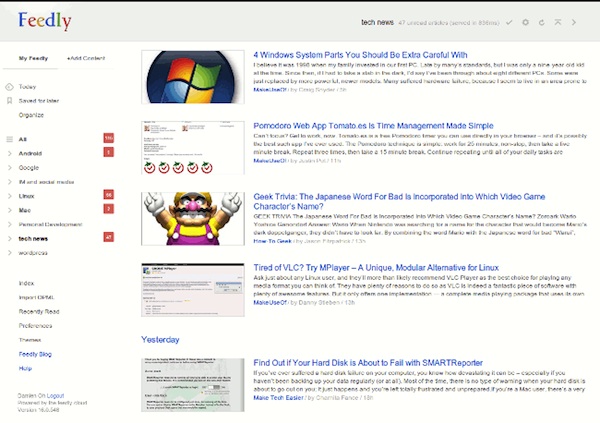Open the settings gear icon in header
600x423 pixels.
525,23
